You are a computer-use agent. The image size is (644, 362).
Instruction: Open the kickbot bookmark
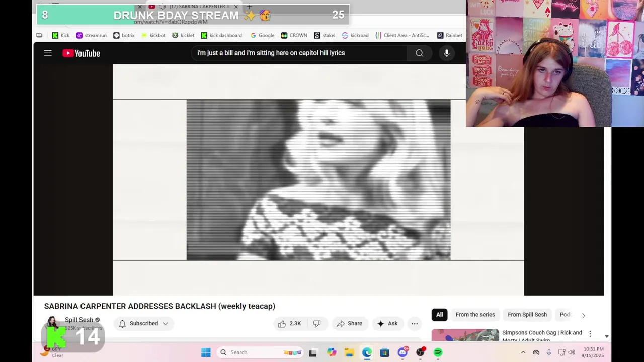tap(153, 35)
